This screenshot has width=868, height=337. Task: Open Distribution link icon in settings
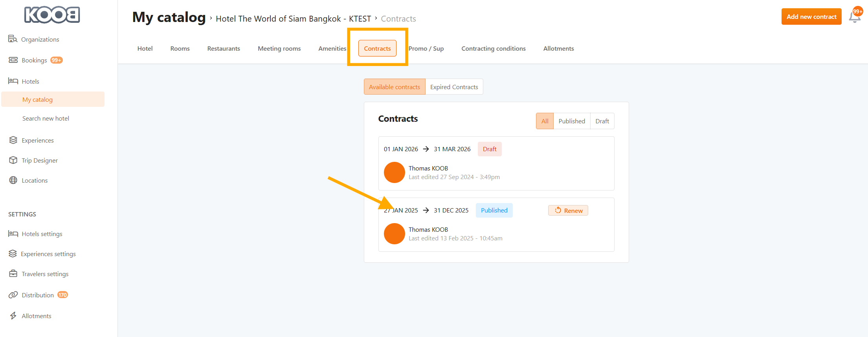(x=13, y=295)
